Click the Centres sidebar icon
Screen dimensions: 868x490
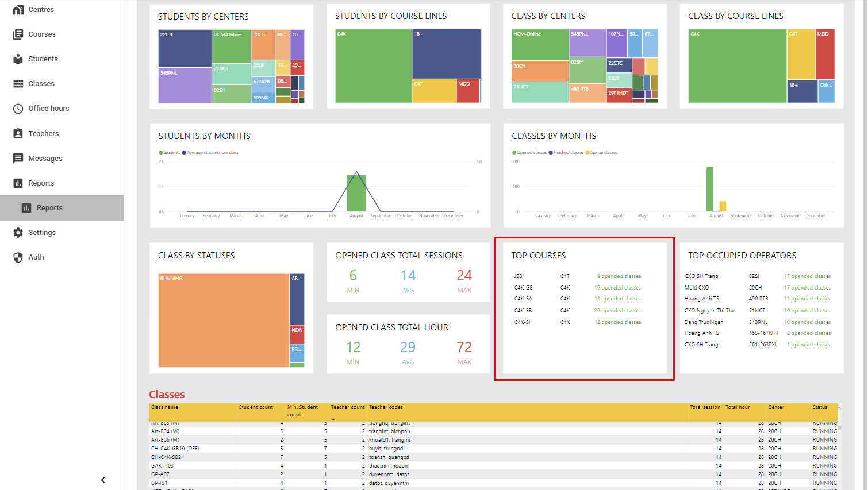click(x=18, y=10)
